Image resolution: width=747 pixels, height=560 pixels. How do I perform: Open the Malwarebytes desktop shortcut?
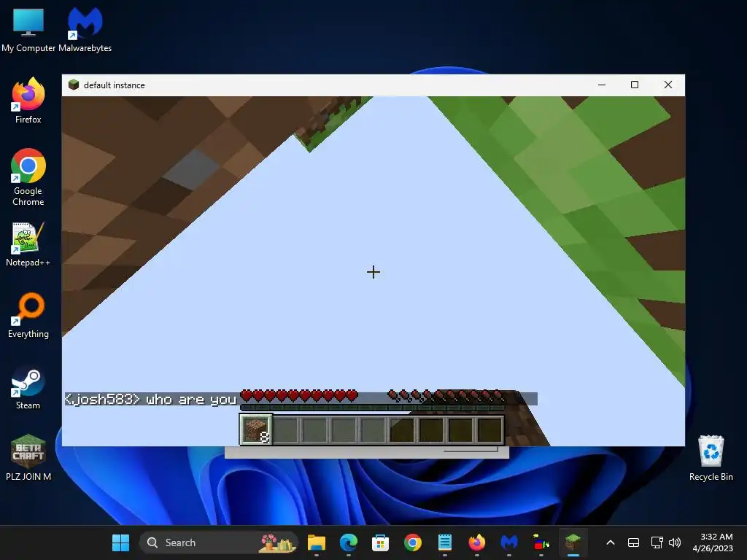pyautogui.click(x=85, y=29)
